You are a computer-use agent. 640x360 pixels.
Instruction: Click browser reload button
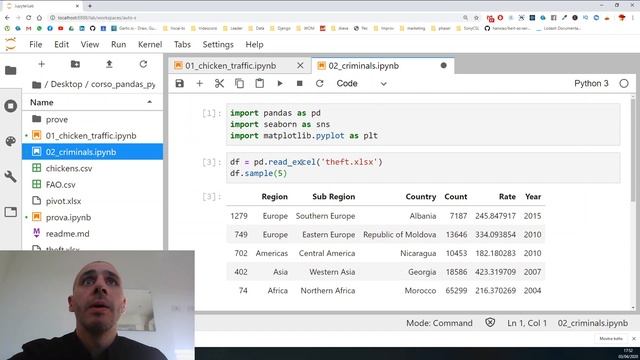[28, 18]
